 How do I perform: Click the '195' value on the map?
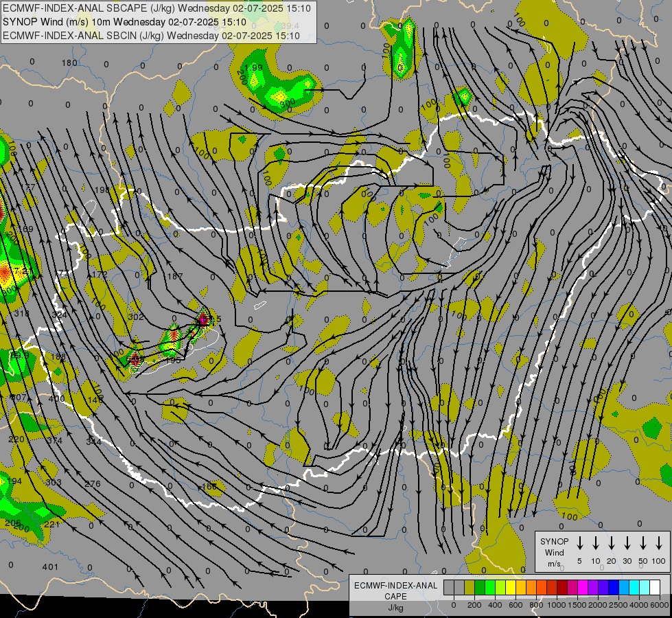click(x=173, y=360)
